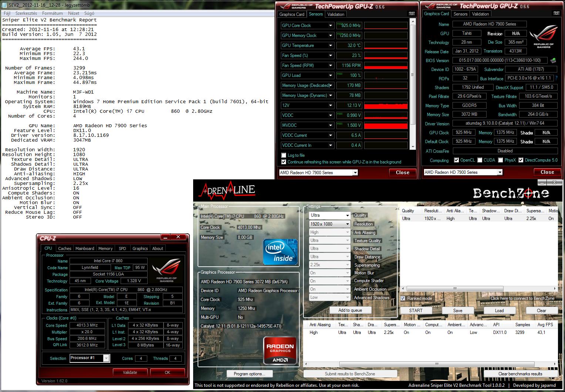Click Add to queue button

350,310
